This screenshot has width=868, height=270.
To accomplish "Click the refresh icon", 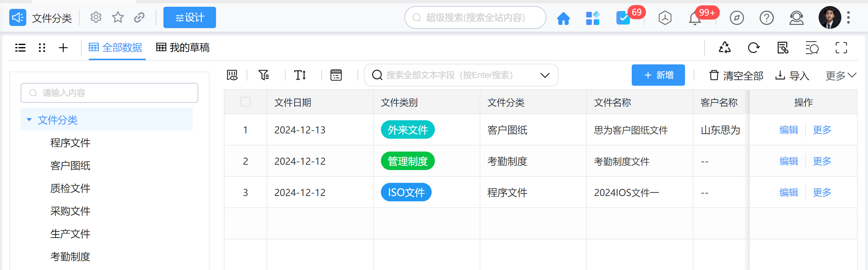I will point(754,48).
